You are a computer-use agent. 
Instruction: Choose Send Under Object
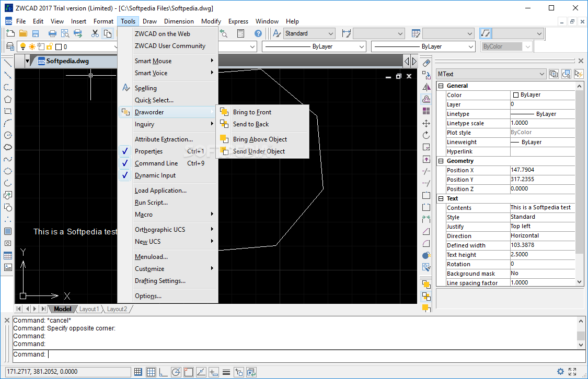(x=262, y=151)
